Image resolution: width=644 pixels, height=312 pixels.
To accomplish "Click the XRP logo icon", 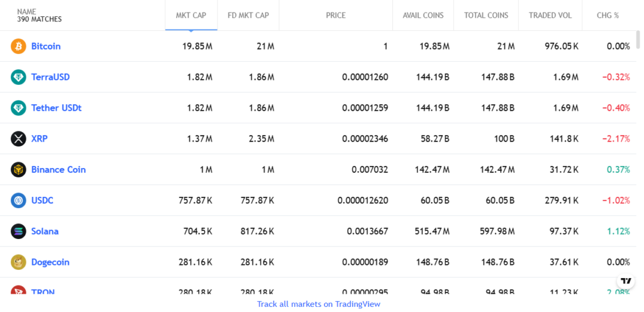I will [x=18, y=138].
